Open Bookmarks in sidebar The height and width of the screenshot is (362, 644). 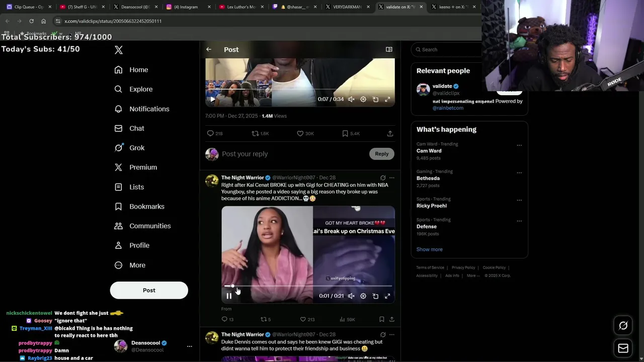click(139, 206)
